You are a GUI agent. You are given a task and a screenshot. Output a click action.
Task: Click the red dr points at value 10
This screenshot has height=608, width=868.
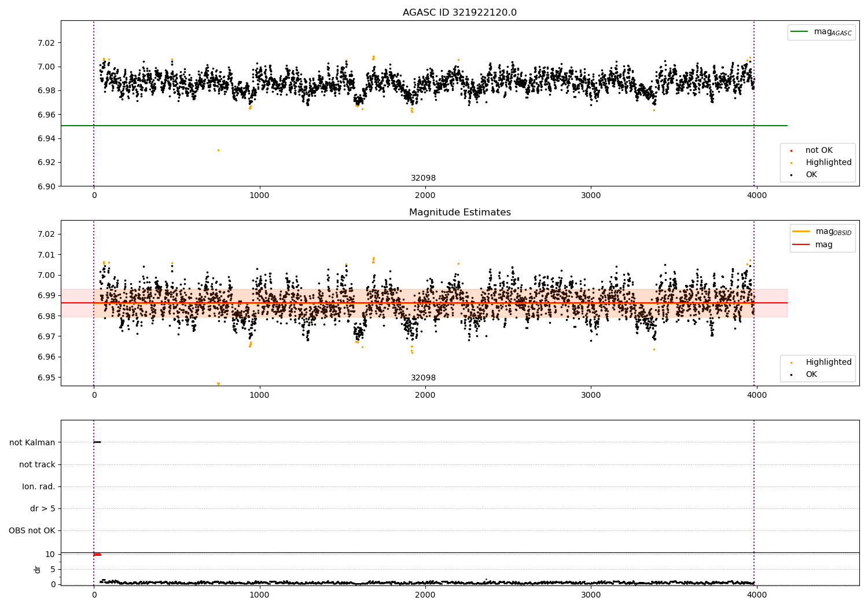97,554
